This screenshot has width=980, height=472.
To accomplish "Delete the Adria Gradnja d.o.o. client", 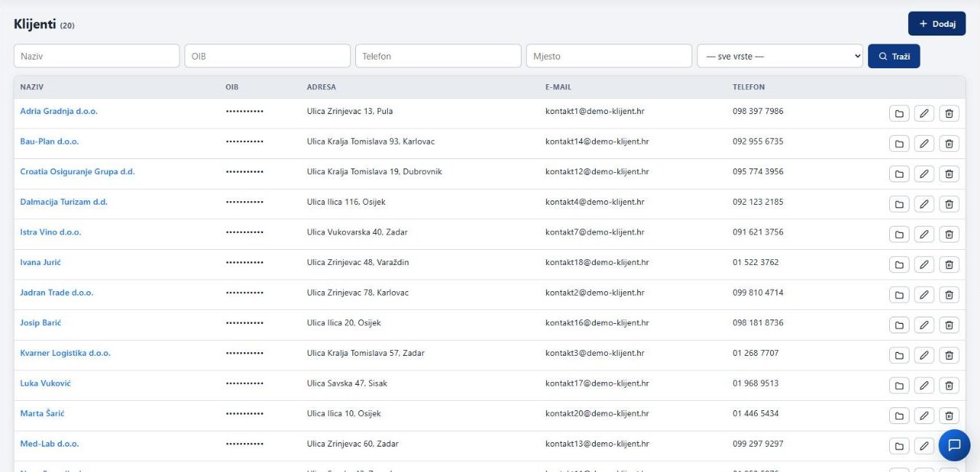I will pyautogui.click(x=949, y=113).
